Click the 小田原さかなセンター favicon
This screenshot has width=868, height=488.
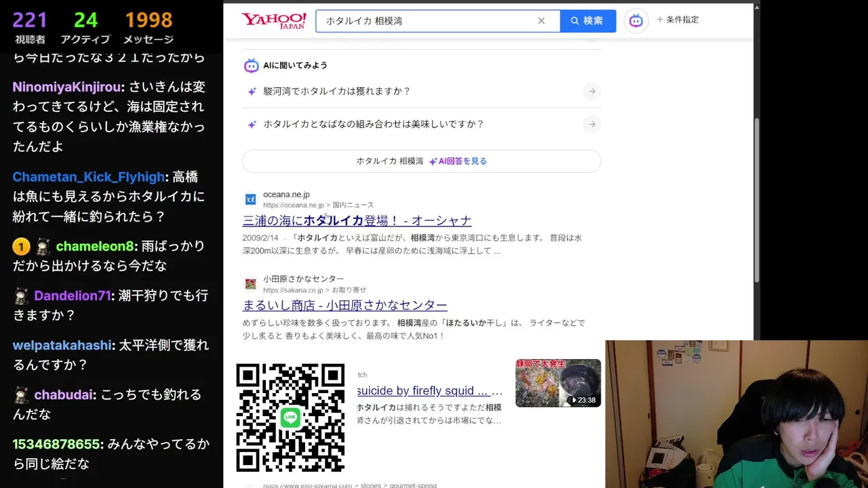[250, 284]
